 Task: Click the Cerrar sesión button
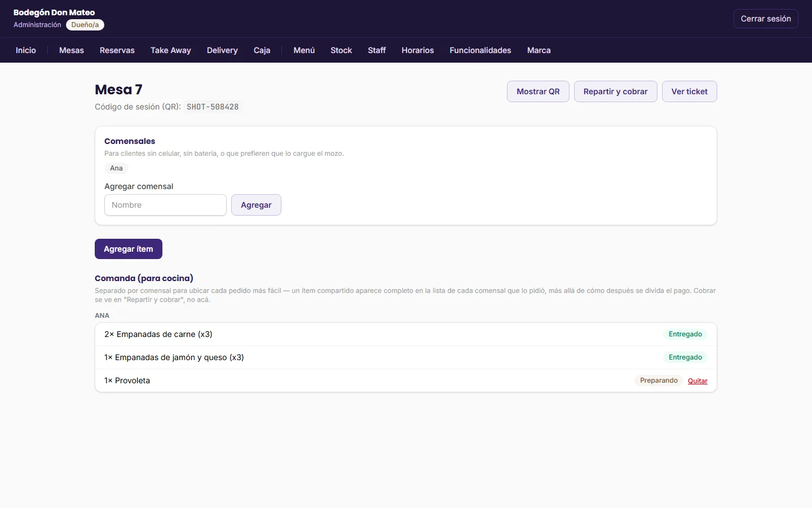766,19
